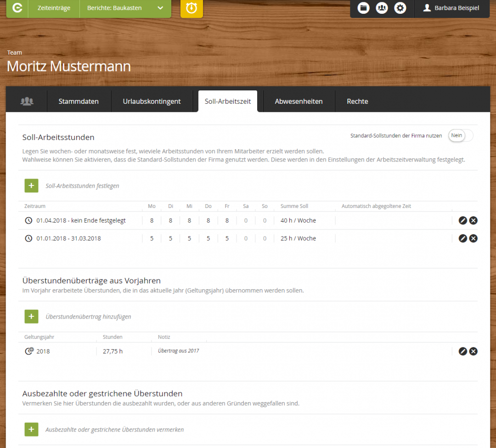Delete the 2018 Überstundenübertrag entry
The image size is (496, 448).
[x=473, y=351]
